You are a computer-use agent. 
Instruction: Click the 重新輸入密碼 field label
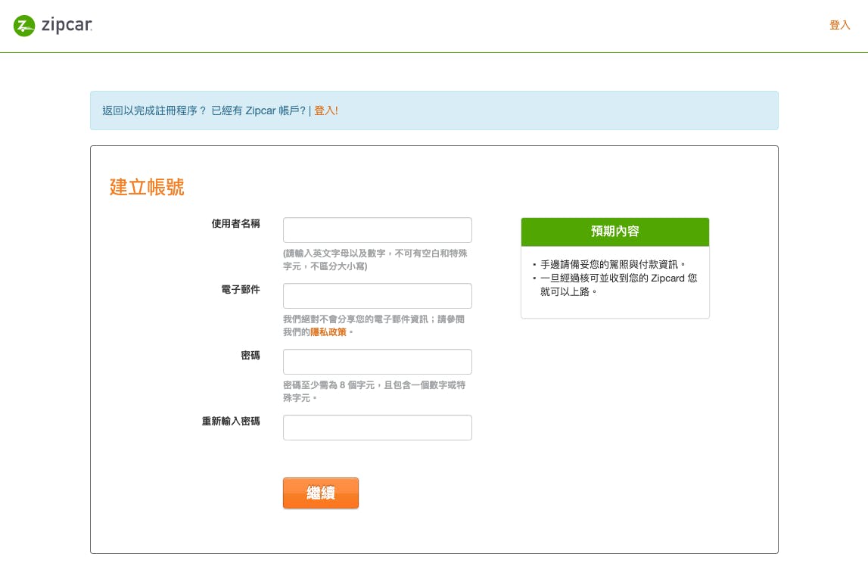pos(231,422)
